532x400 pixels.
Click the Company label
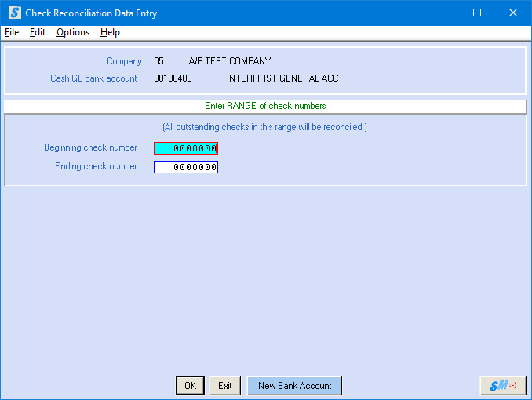[x=124, y=61]
